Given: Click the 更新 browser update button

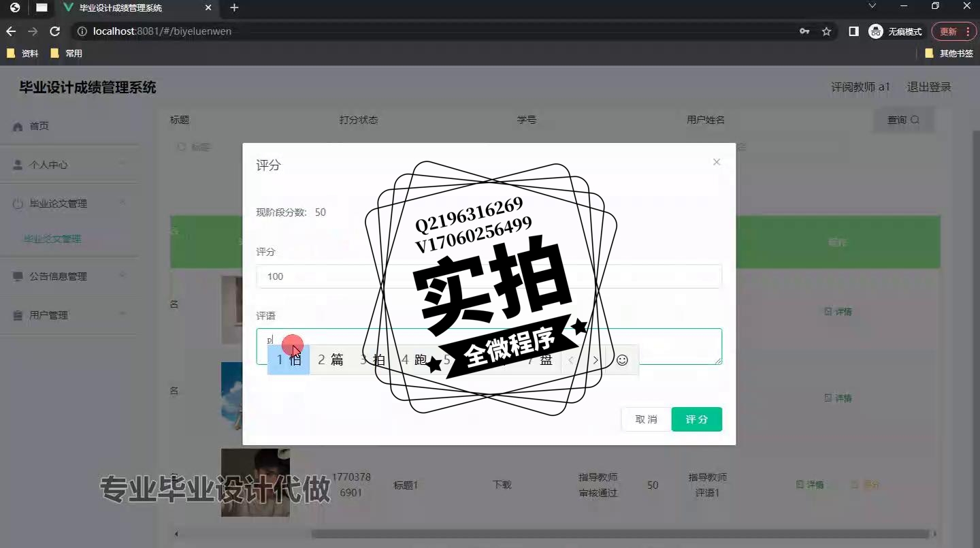Looking at the screenshot, I should point(953,31).
